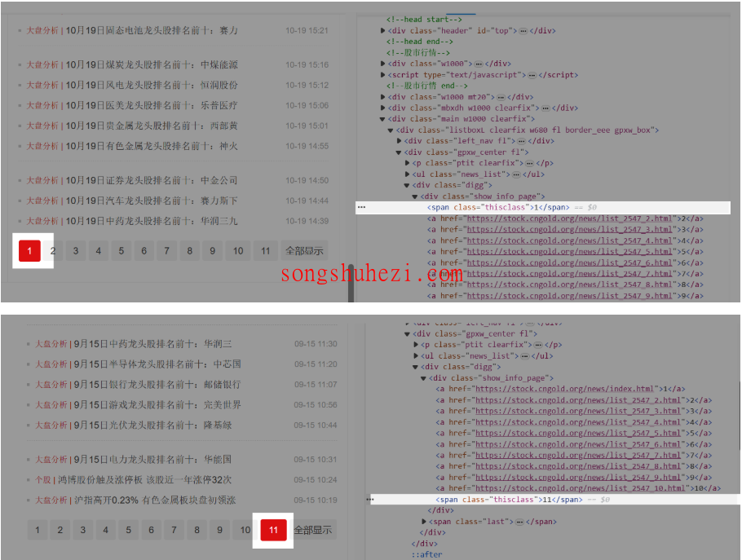Click ellipsis badge inside w1000 mt20 div

[x=501, y=98]
